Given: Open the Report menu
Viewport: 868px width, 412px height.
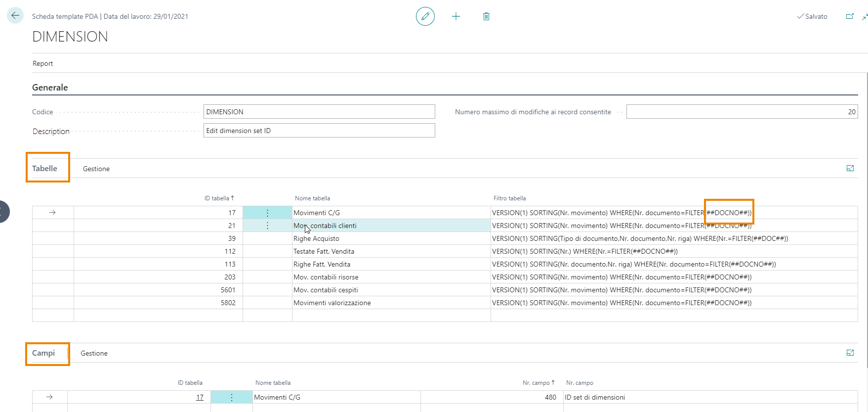Looking at the screenshot, I should [x=42, y=63].
